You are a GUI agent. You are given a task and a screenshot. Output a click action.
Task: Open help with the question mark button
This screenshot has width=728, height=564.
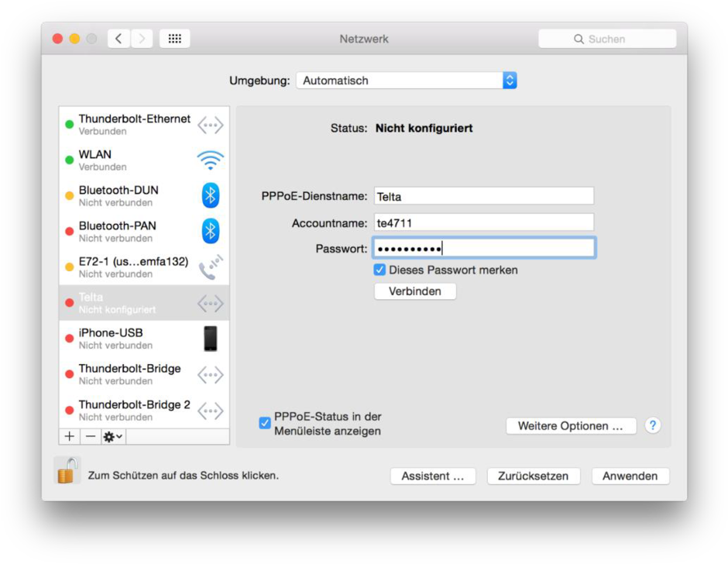coord(653,425)
